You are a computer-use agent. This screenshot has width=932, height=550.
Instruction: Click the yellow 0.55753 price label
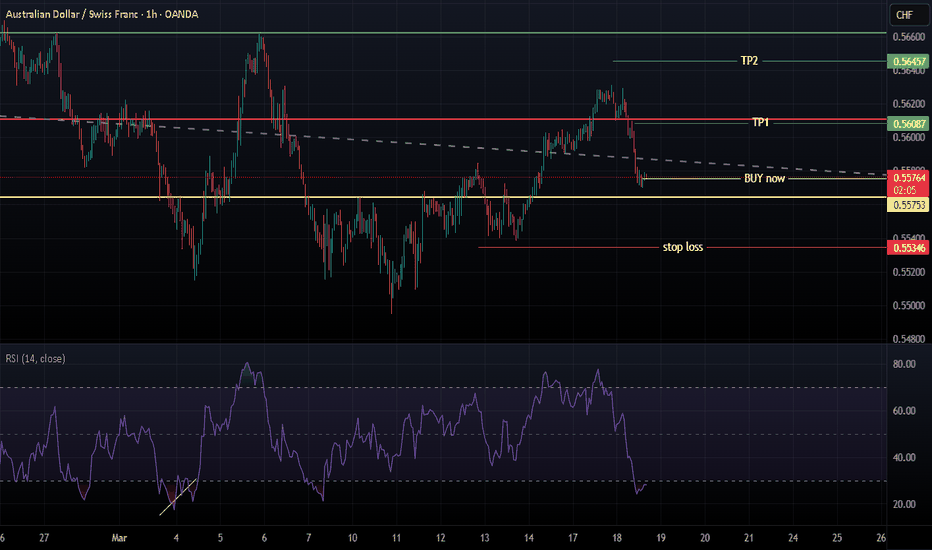click(909, 205)
